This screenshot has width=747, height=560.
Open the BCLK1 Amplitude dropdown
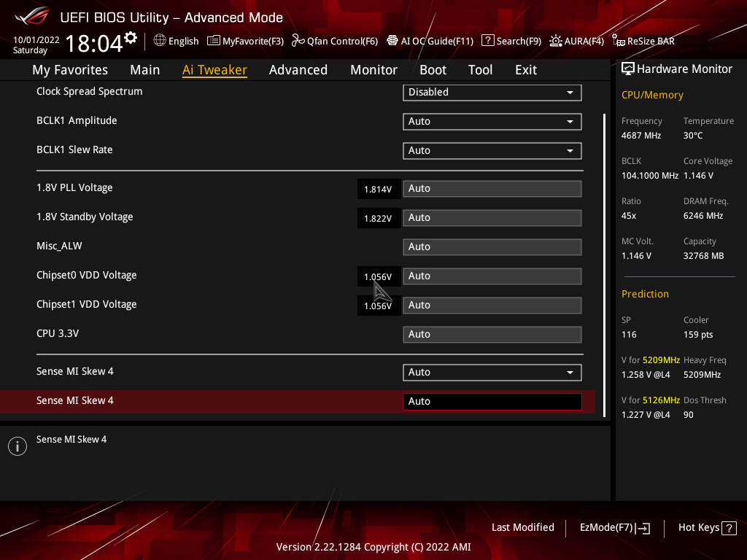[492, 122]
